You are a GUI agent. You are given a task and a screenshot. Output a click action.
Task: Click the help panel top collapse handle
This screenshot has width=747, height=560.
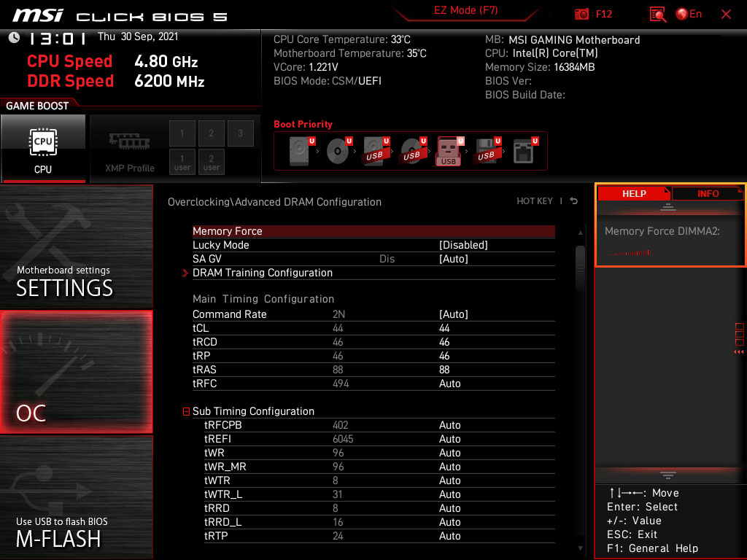click(668, 206)
